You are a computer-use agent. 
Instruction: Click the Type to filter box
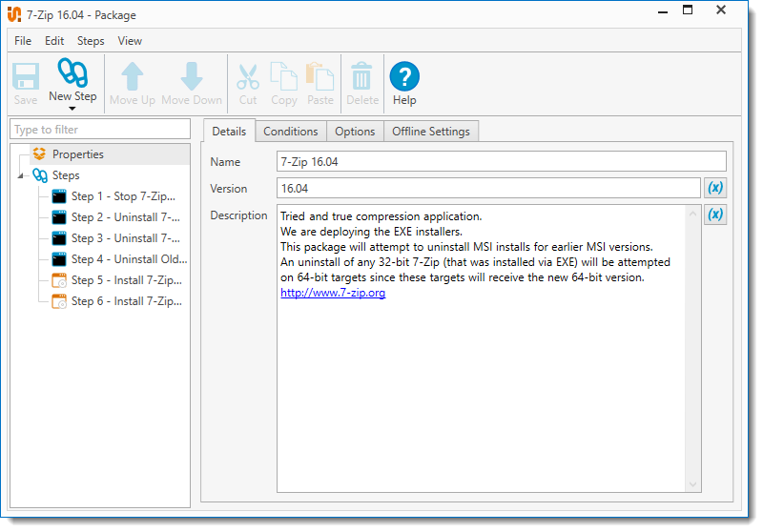click(x=100, y=130)
